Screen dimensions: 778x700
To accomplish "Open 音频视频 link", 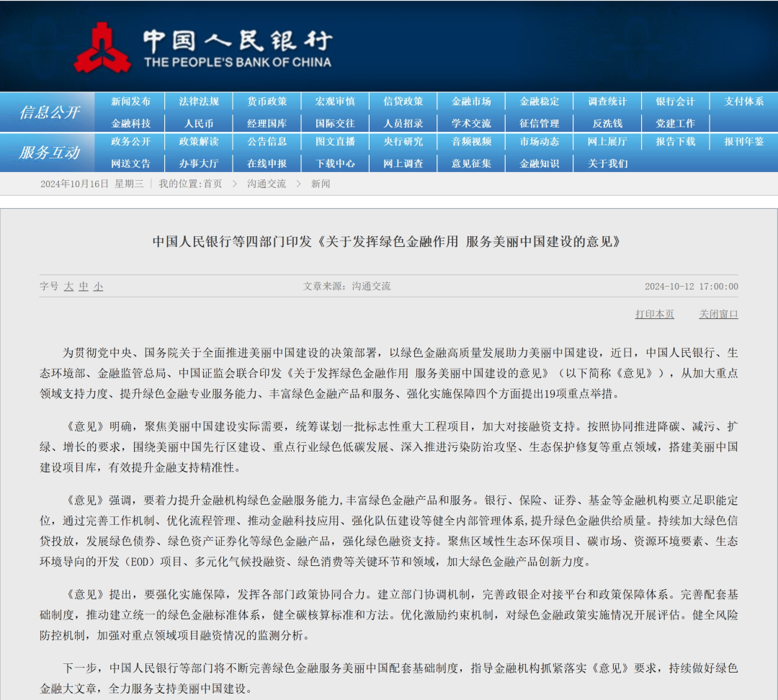I will pos(471,142).
